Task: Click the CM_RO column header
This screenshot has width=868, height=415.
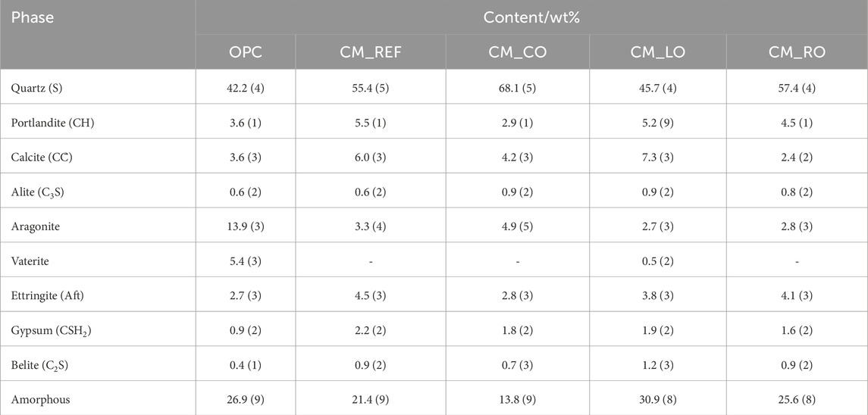Action: (797, 52)
